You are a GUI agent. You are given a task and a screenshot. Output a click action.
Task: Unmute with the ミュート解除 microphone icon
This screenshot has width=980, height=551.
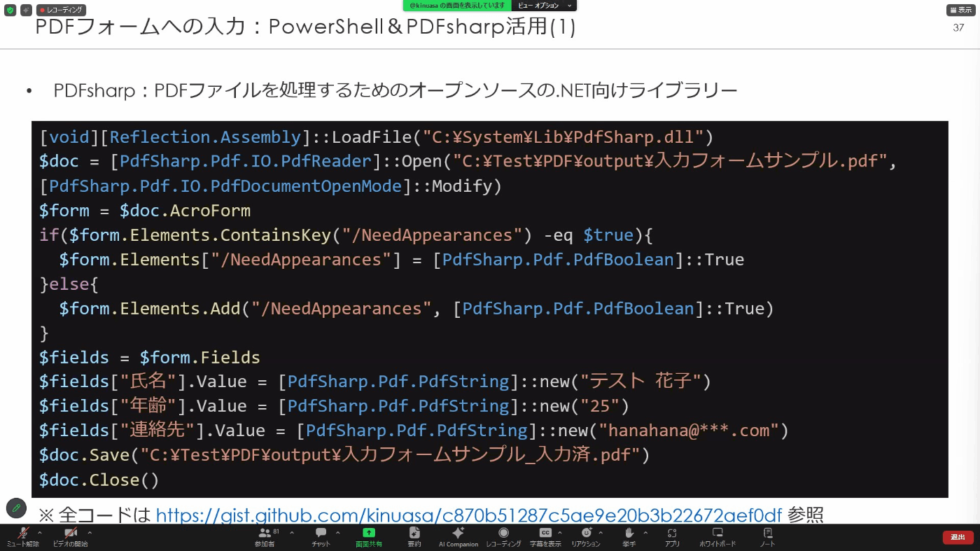23,537
